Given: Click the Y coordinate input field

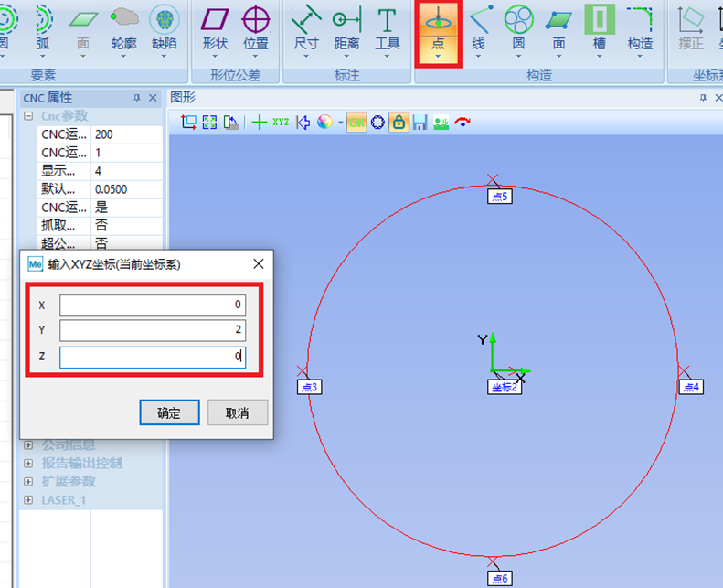Looking at the screenshot, I should [x=152, y=330].
